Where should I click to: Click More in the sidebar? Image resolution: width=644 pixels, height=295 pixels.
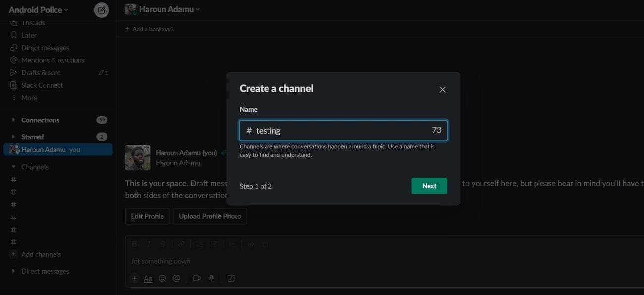pos(29,98)
